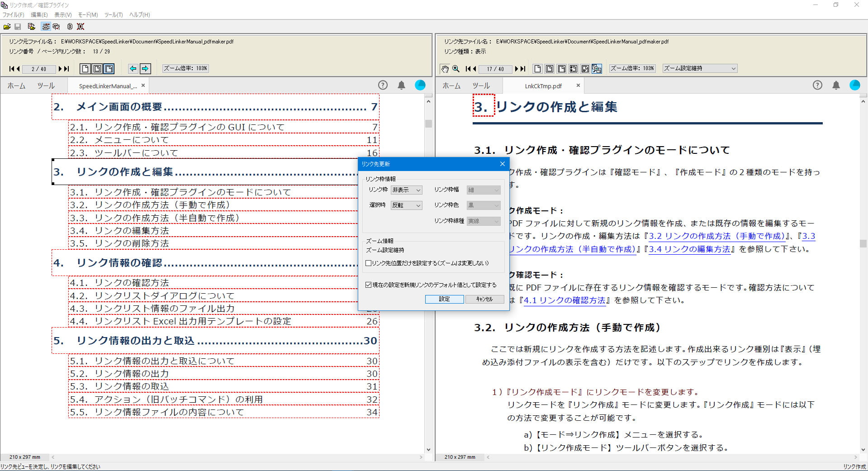Click the red delete link icon
The width and height of the screenshot is (868, 471).
click(81, 27)
